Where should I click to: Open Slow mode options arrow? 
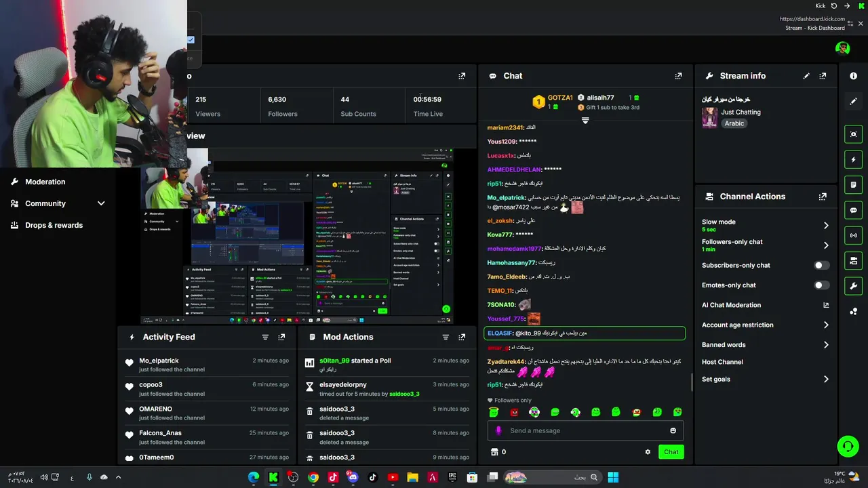tap(825, 225)
